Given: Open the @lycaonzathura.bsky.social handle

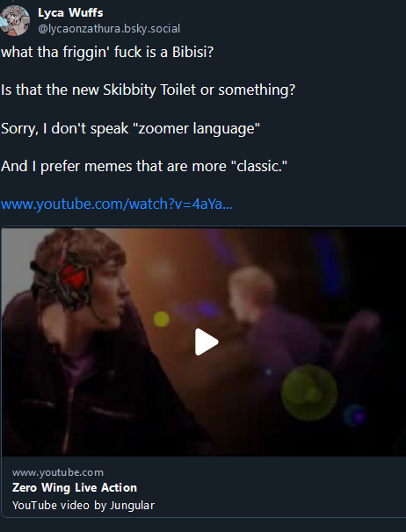Looking at the screenshot, I should [109, 29].
